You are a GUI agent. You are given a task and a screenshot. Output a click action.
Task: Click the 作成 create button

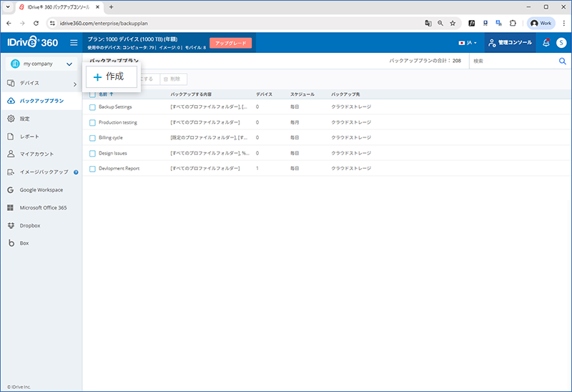pyautogui.click(x=109, y=77)
